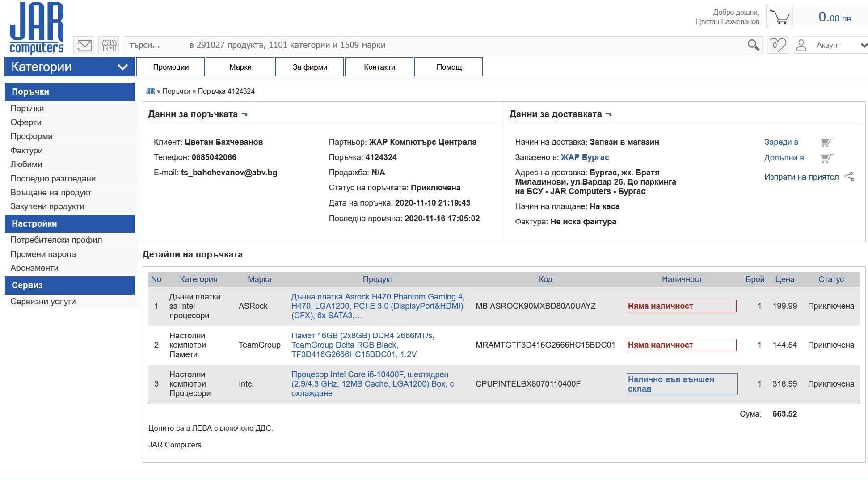The height and width of the screenshot is (480, 868).
Task: Select Оферти in sidebar
Action: click(26, 122)
